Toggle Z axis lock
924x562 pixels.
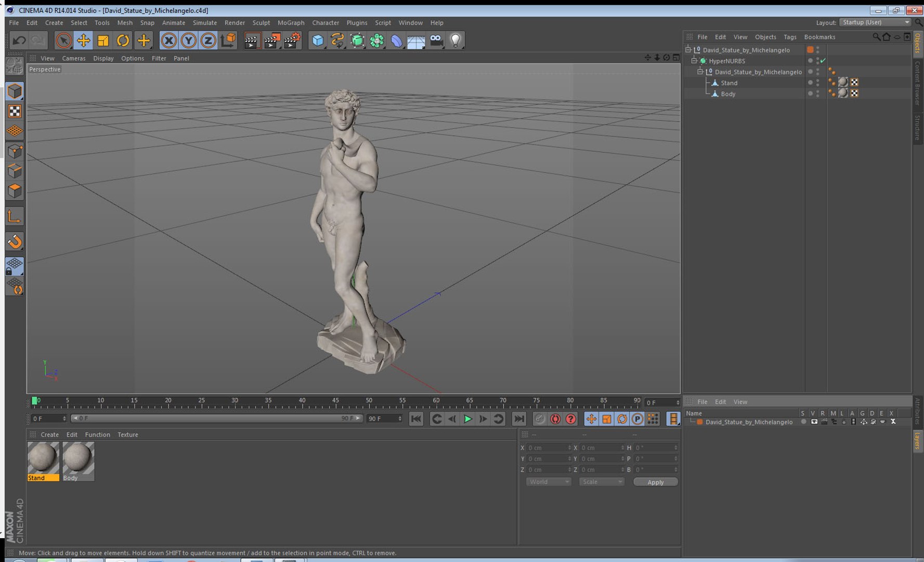pos(208,41)
